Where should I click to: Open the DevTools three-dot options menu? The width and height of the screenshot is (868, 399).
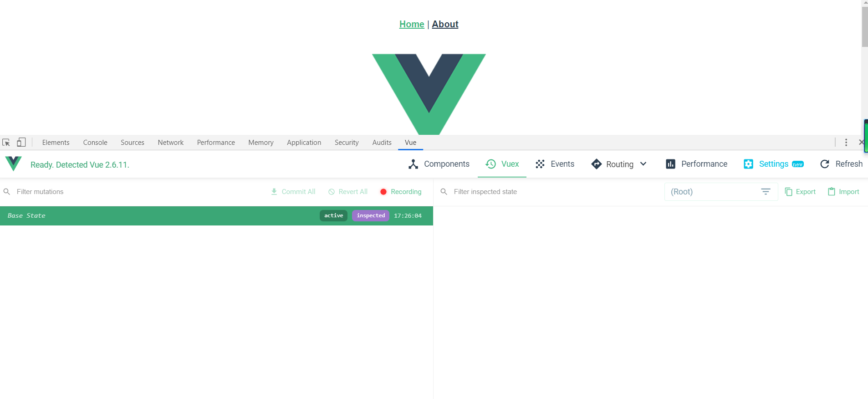point(846,143)
